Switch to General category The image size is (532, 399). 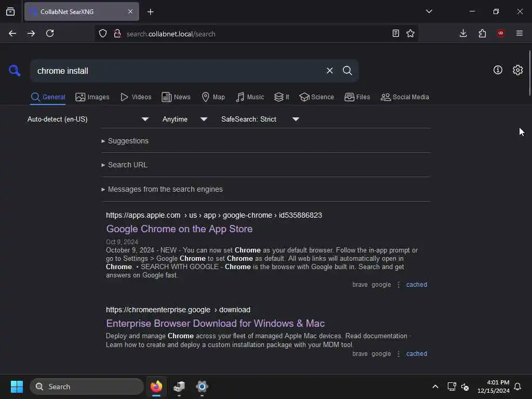[x=48, y=97]
